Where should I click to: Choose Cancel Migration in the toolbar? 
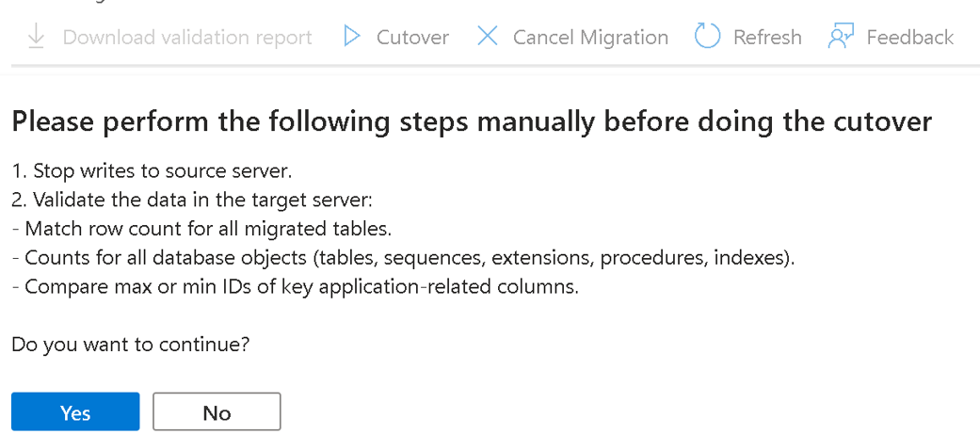pyautogui.click(x=590, y=38)
